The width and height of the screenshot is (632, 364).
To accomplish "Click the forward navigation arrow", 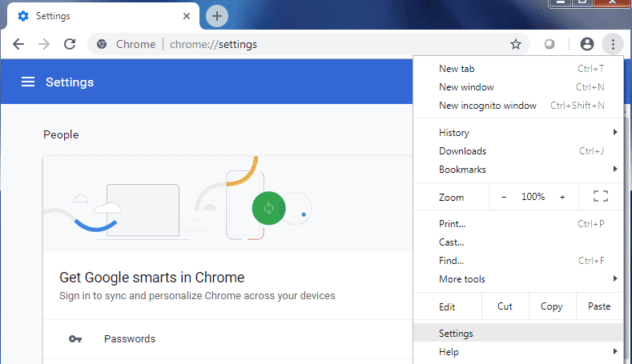I will (44, 44).
